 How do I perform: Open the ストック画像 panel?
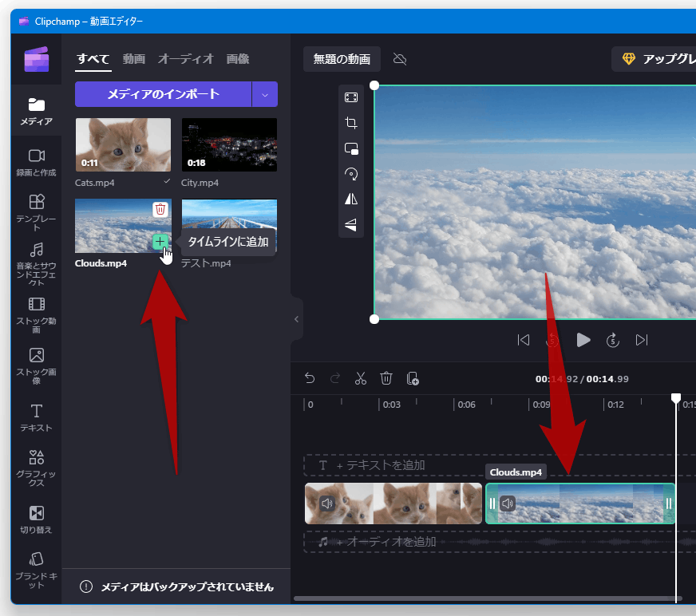coord(37,365)
